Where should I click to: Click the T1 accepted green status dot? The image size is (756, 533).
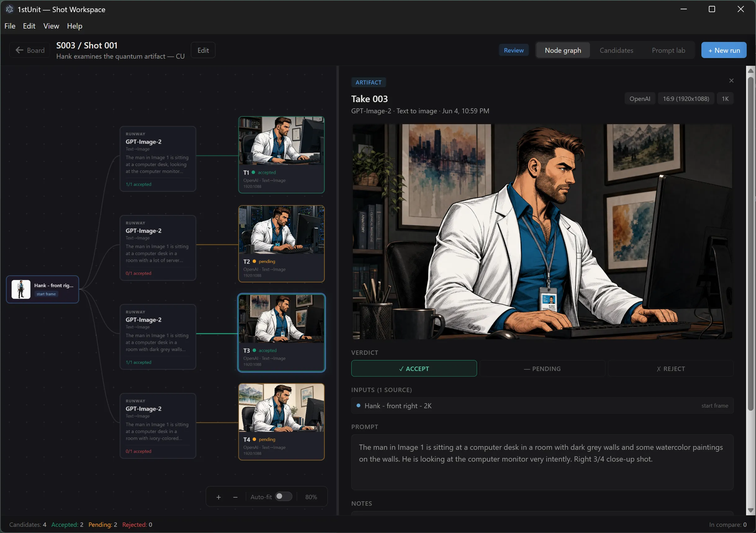pos(253,172)
